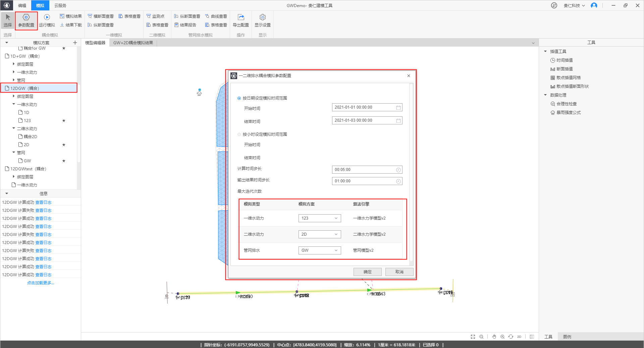Click the 运行模拟 play icon
Screen dimensions: 644x348
(47, 17)
